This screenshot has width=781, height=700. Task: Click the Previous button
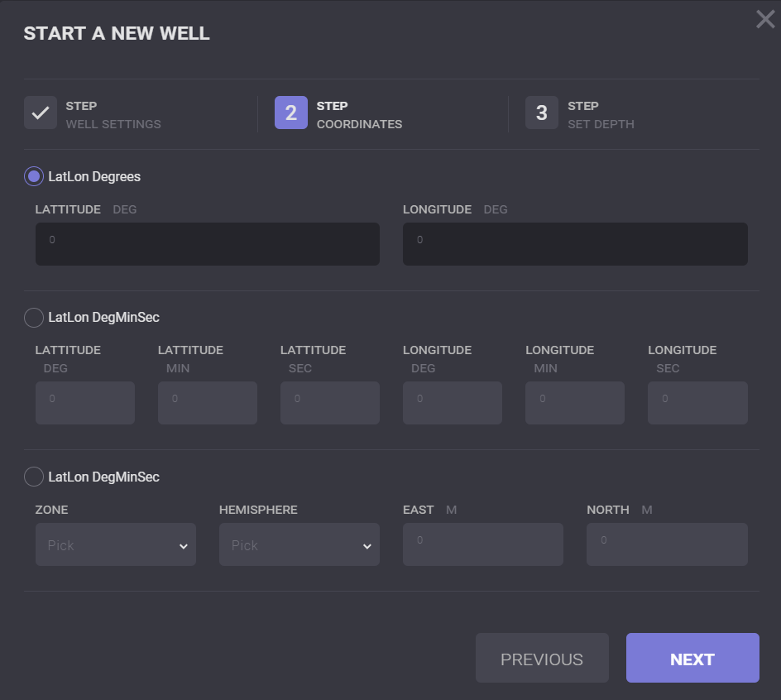541,658
